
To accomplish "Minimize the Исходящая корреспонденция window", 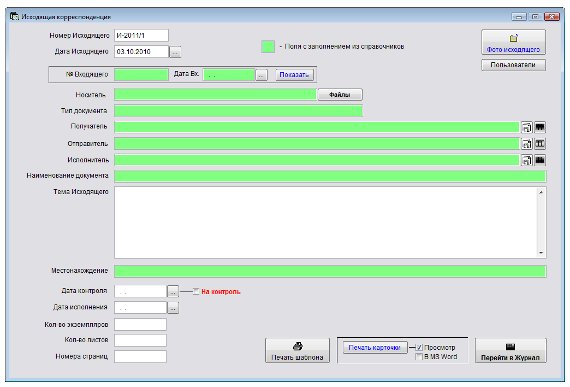I will point(519,17).
